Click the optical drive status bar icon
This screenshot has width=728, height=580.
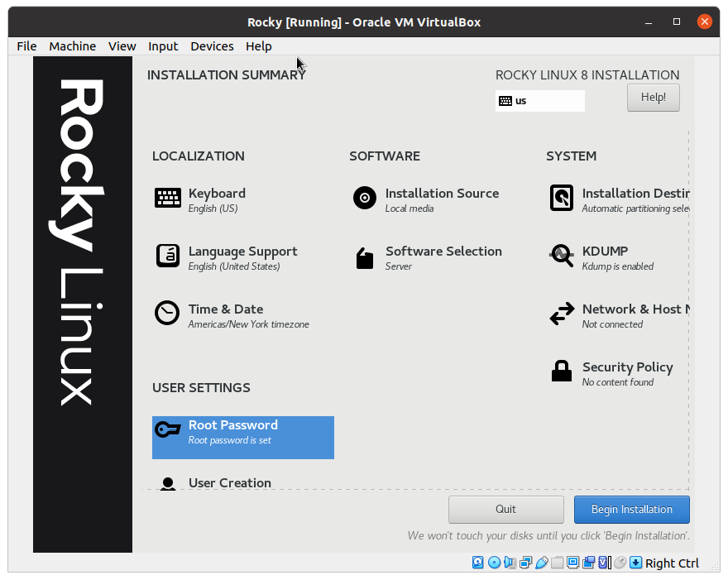495,563
